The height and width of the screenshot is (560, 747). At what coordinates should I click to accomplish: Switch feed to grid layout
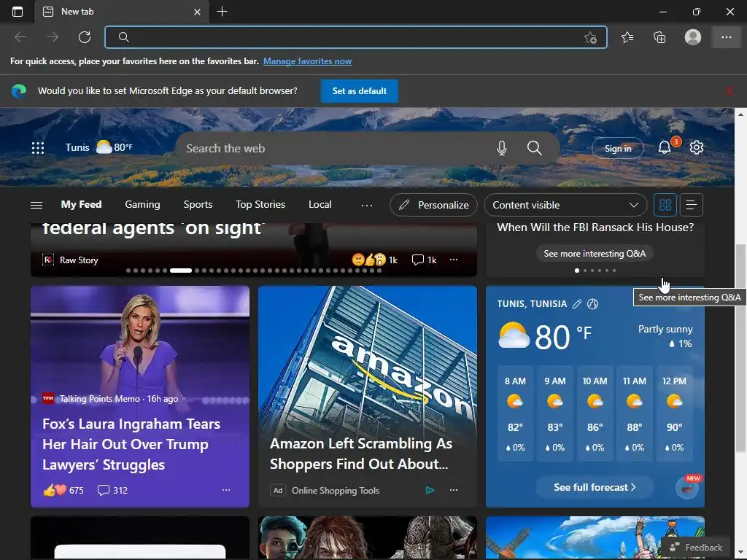(665, 205)
